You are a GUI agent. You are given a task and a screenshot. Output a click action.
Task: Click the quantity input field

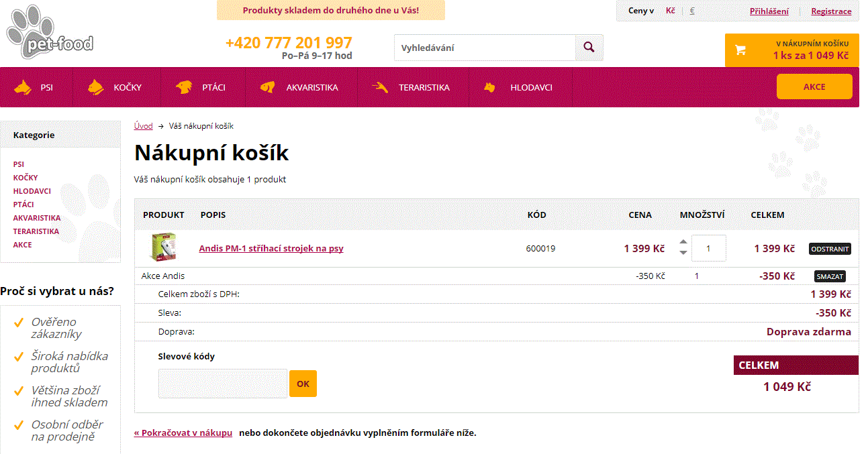[x=709, y=248]
